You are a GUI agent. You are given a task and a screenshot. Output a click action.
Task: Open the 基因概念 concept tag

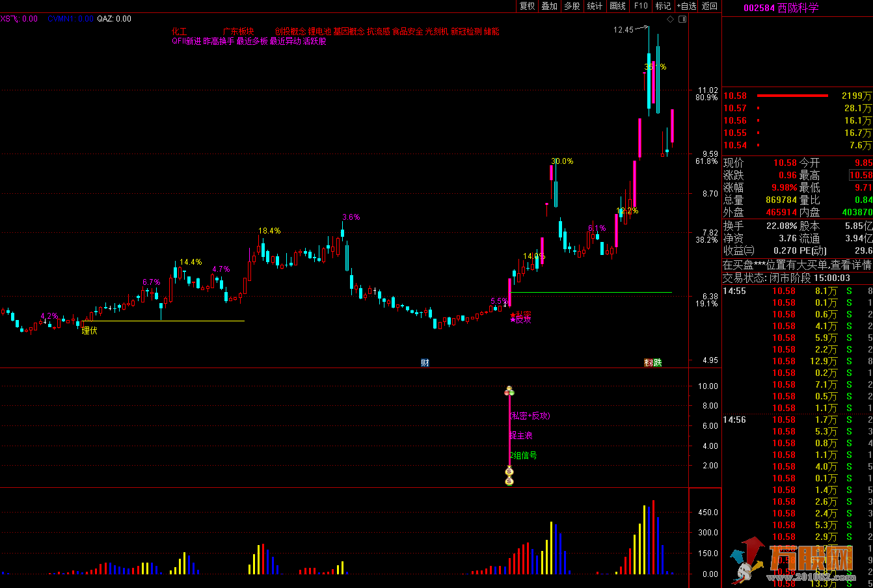click(x=349, y=31)
